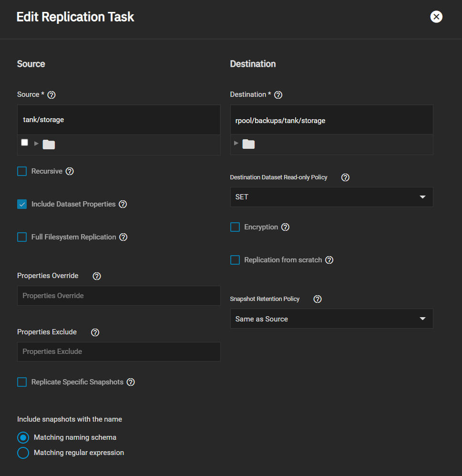Click help icon beside Full Filesystem Replication
Image resolution: width=462 pixels, height=476 pixels.
123,237
